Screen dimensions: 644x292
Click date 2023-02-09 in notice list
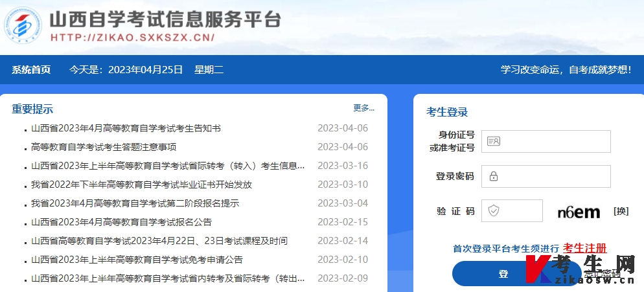click(343, 278)
